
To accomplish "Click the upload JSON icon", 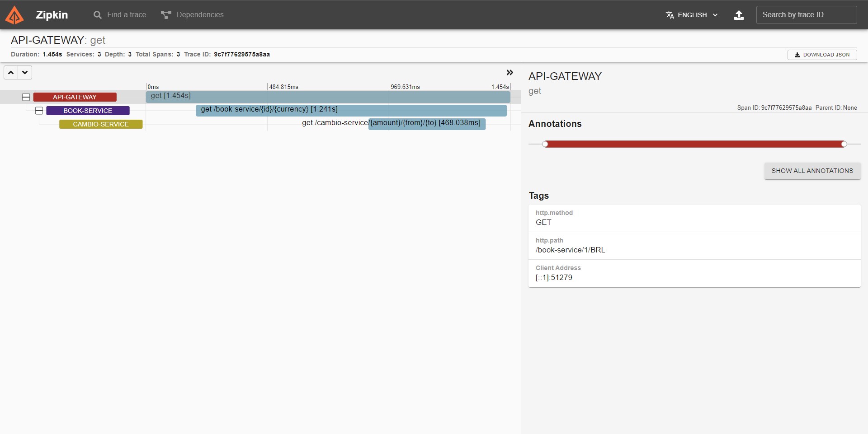I will [x=739, y=15].
